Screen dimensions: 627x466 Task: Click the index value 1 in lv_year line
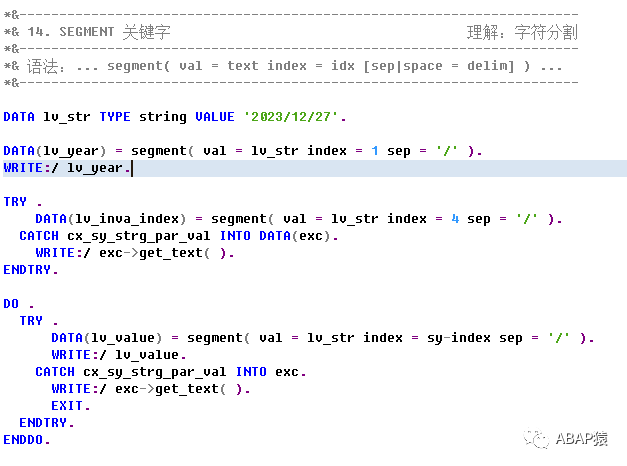[x=375, y=151]
